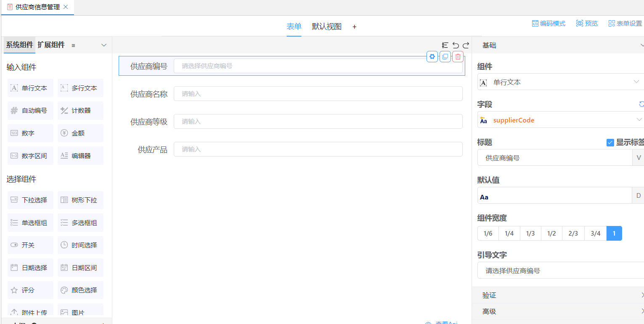Expand the 验证 section

point(558,295)
